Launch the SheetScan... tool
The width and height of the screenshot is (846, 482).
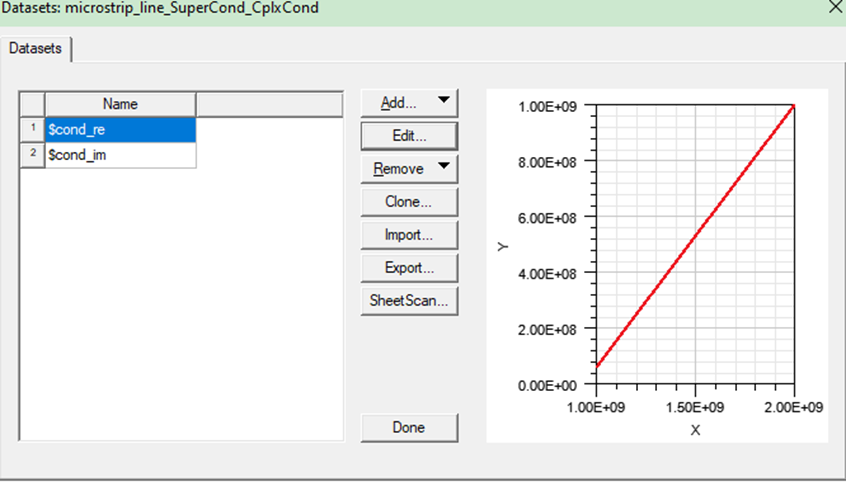click(408, 300)
